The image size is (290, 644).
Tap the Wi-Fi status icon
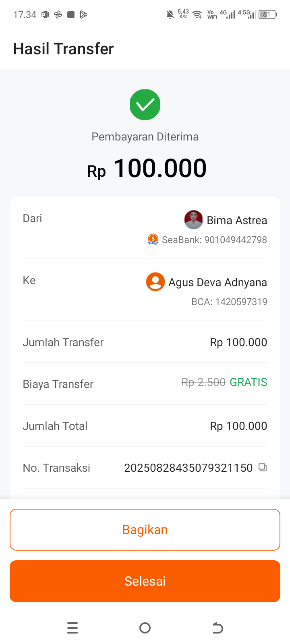(197, 15)
